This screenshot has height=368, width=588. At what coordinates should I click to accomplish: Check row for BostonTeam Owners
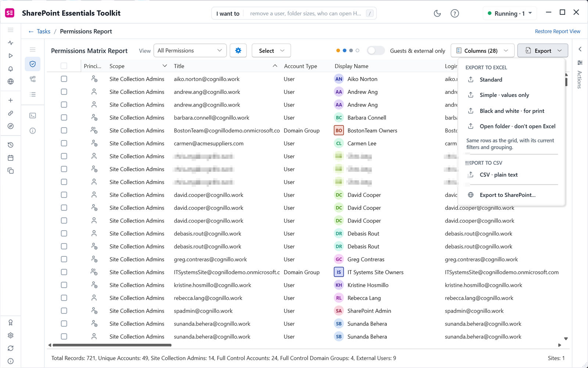click(x=64, y=130)
